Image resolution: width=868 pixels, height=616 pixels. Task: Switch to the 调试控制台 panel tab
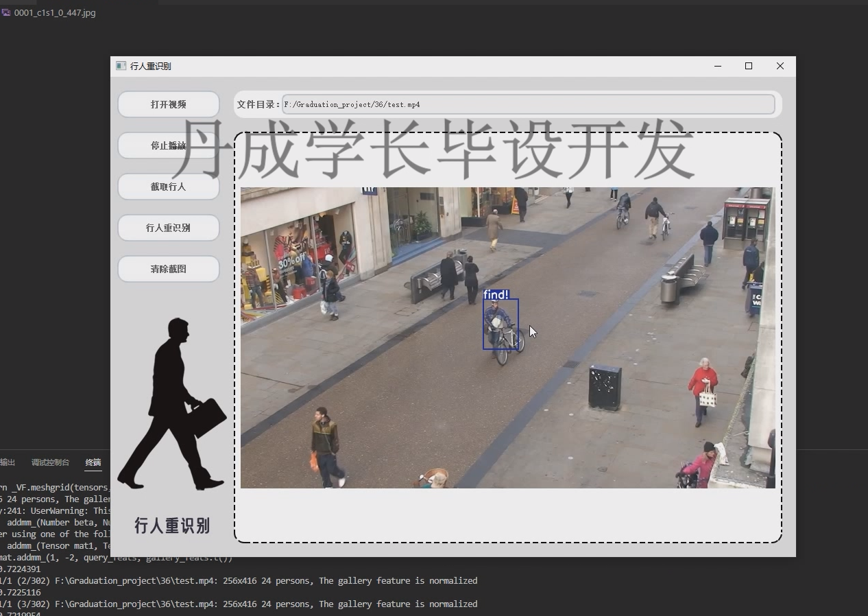(x=50, y=462)
